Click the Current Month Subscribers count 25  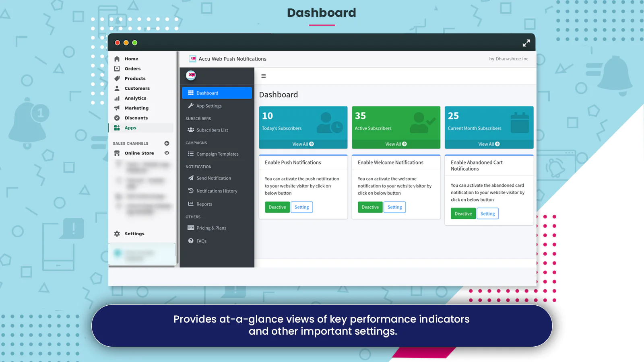453,116
